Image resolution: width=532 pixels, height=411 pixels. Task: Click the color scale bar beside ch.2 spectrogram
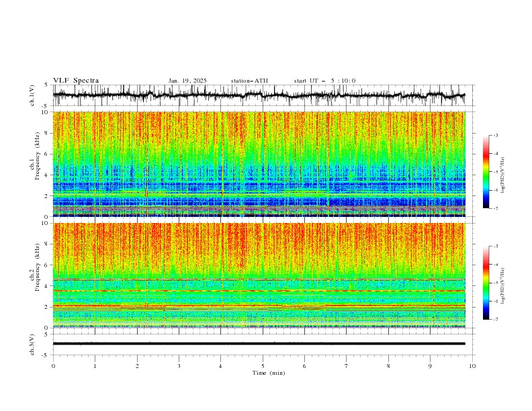coord(486,283)
